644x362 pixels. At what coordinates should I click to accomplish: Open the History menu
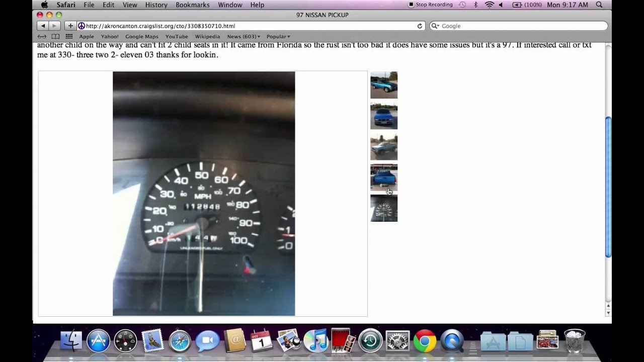click(156, 5)
